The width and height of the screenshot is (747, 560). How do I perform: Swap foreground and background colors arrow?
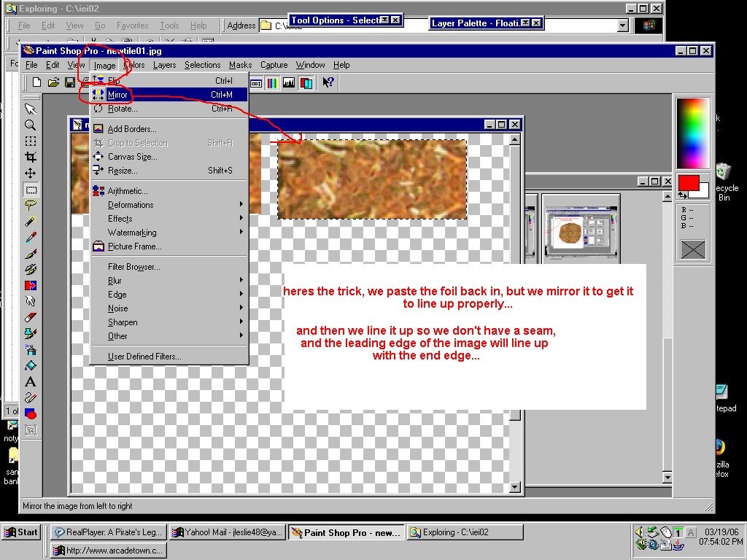(x=682, y=195)
